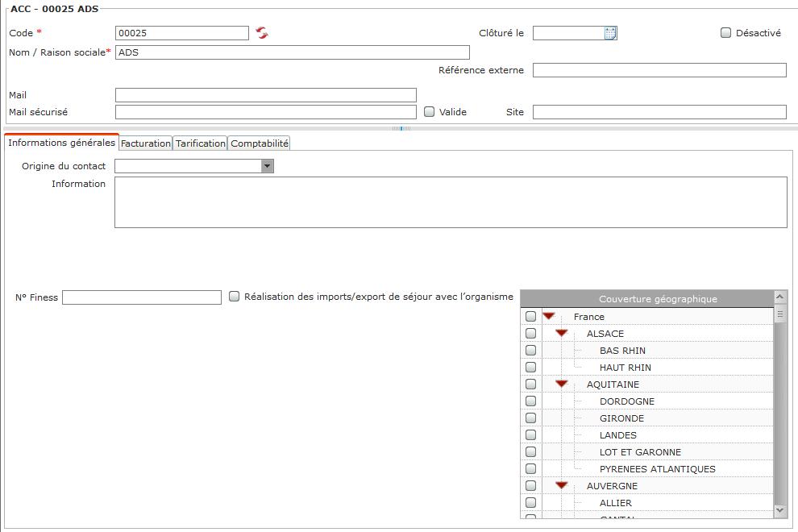Screen dimensions: 798x532
Task: Click the Référence externe field
Action: (x=659, y=70)
